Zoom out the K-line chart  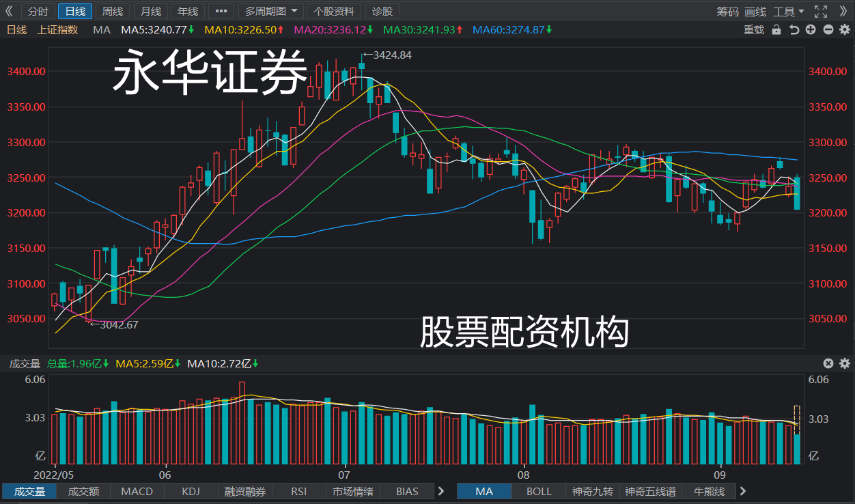tap(828, 30)
